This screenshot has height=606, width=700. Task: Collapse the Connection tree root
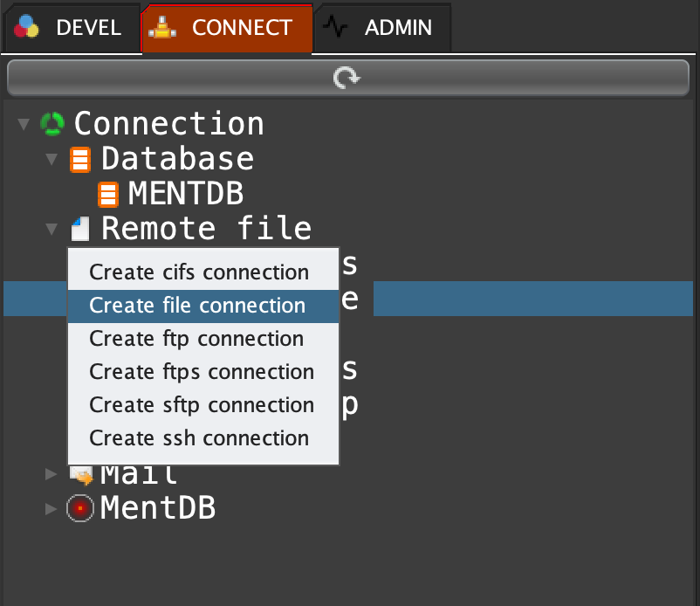pos(24,125)
